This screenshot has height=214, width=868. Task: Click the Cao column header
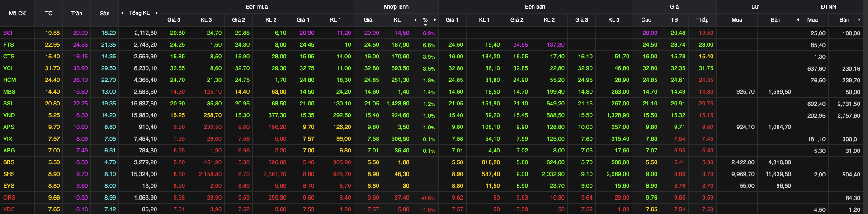646,20
